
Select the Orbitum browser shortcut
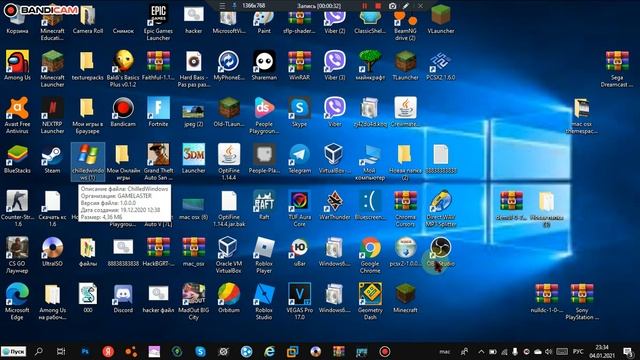click(x=229, y=299)
